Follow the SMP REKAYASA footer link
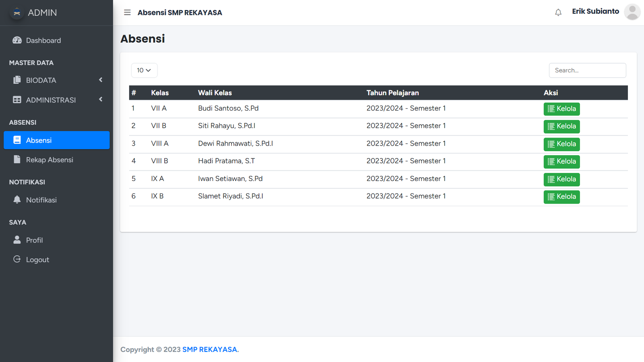The image size is (644, 362). pos(210,350)
